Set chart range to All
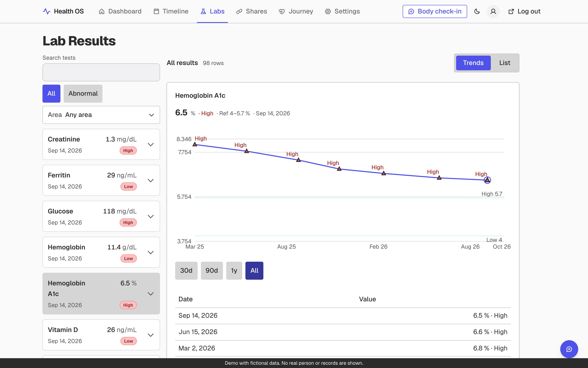 point(254,270)
